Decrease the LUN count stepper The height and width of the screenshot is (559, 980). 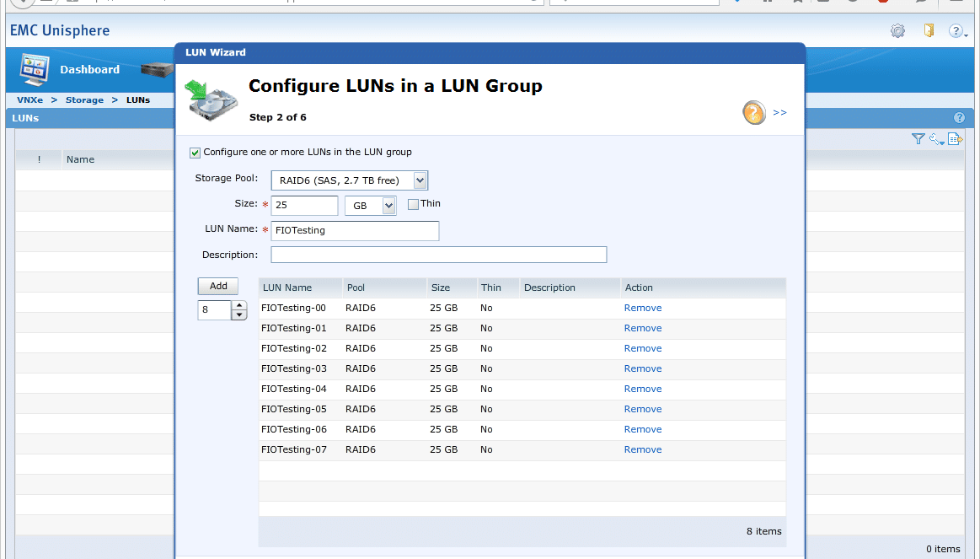[238, 315]
